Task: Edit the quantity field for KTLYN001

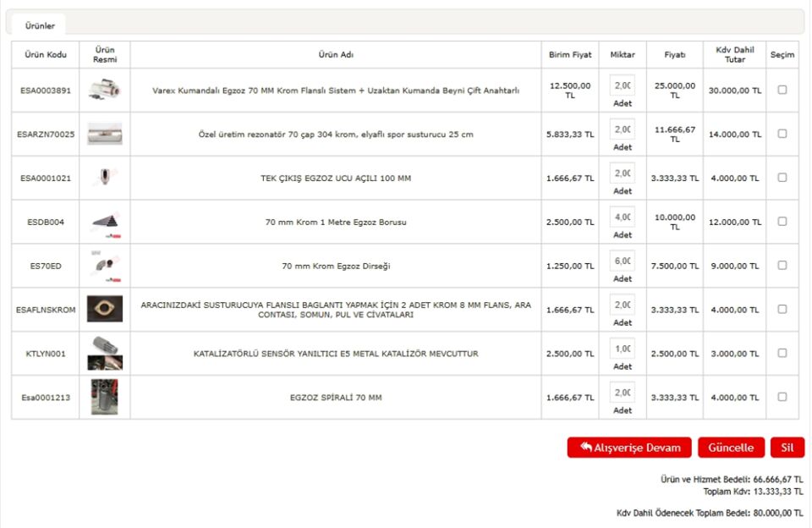Action: pos(622,349)
